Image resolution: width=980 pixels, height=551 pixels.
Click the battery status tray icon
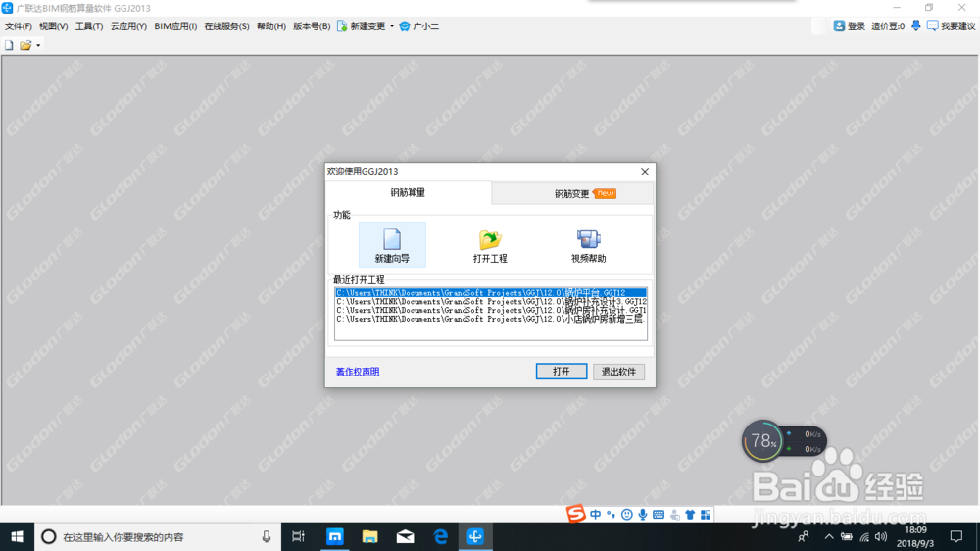click(847, 536)
